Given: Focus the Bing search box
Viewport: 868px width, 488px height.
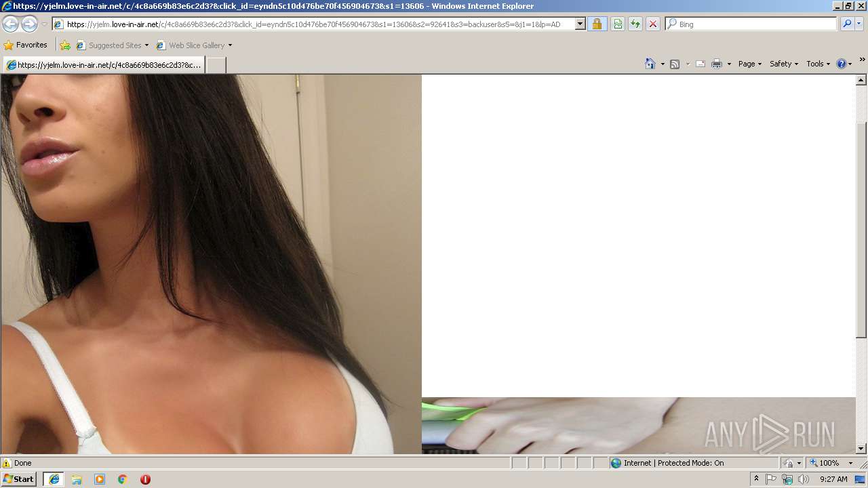Looking at the screenshot, I should (x=756, y=24).
